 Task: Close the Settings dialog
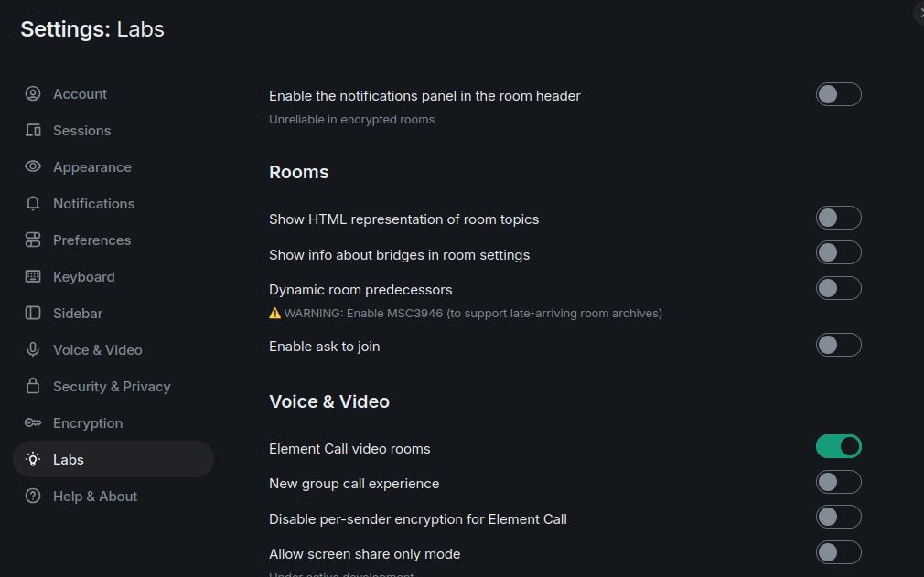point(919,13)
